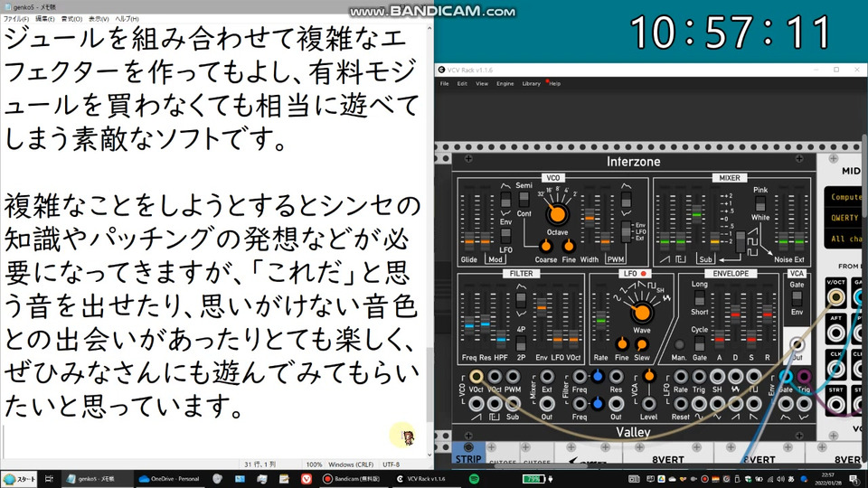Open Notepad ファイル(F) menu
The image size is (868, 488).
16,19
